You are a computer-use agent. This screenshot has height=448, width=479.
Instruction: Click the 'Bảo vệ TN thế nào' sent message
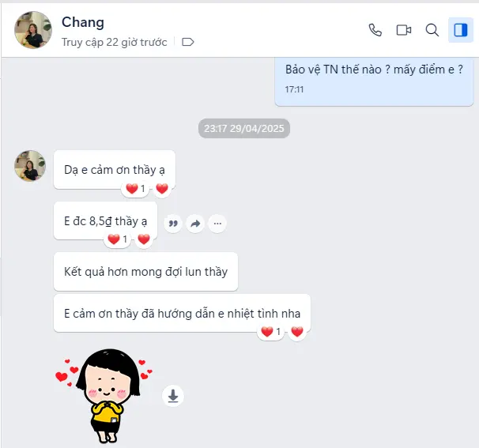pos(374,80)
